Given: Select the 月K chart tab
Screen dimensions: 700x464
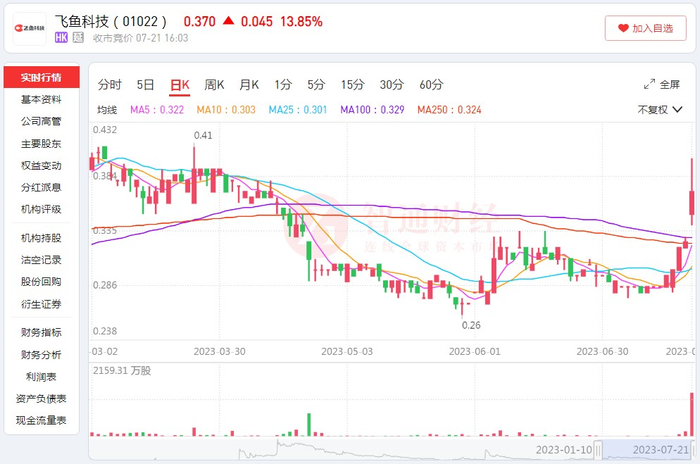Looking at the screenshot, I should [249, 84].
